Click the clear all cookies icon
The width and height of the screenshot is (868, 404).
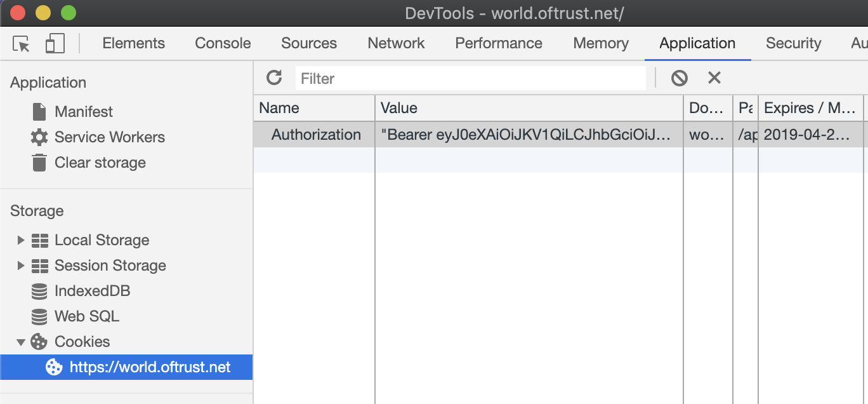click(680, 78)
